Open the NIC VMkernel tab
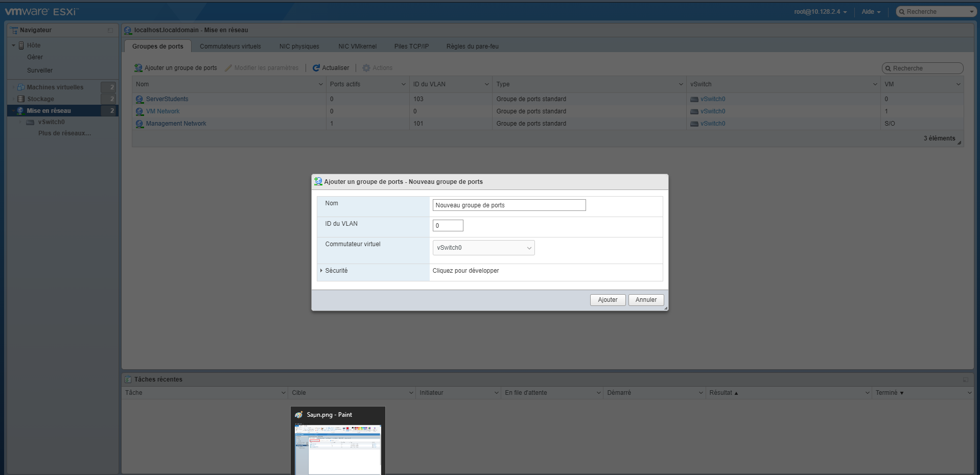The height and width of the screenshot is (475, 980). pos(358,46)
